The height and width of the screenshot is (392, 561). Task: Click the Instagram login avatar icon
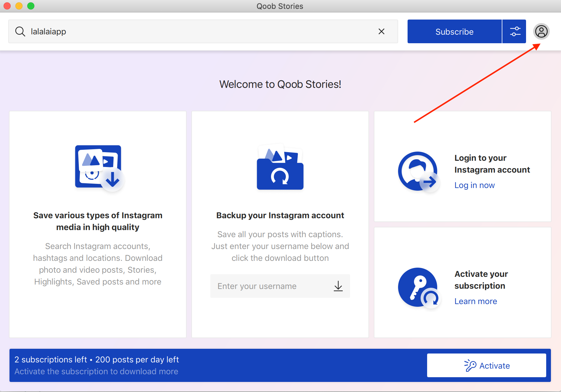[x=419, y=172]
